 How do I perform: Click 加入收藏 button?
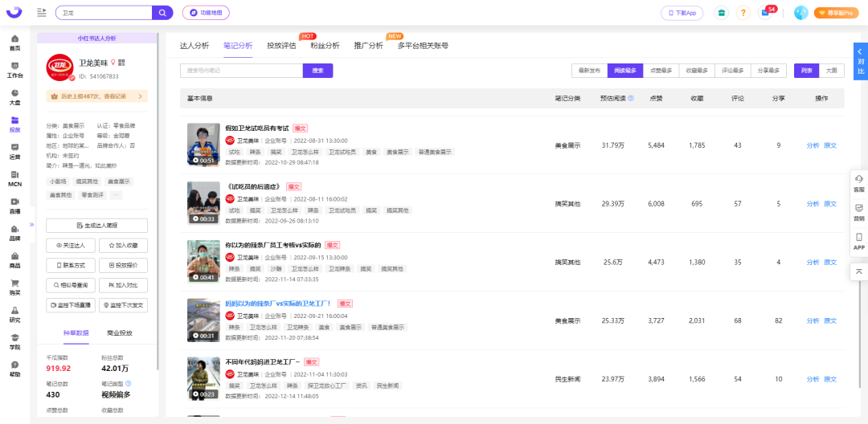124,246
